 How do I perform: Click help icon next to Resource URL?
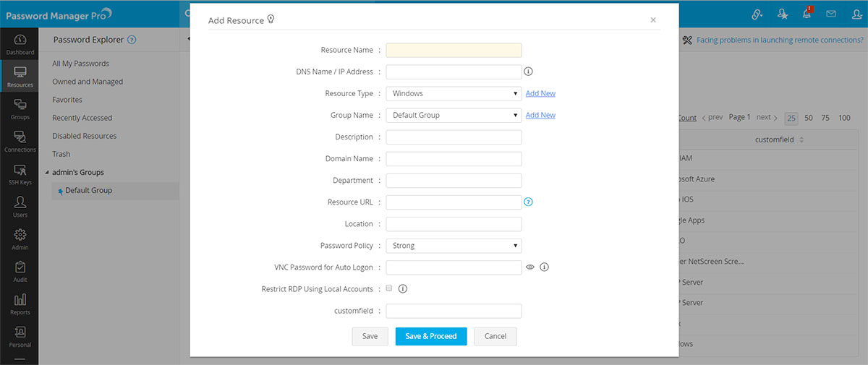(x=528, y=202)
